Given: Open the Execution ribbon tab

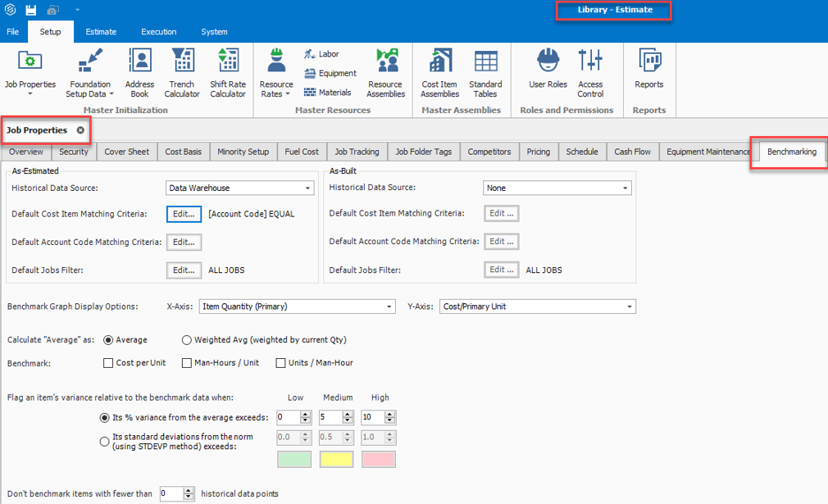Looking at the screenshot, I should [x=157, y=31].
